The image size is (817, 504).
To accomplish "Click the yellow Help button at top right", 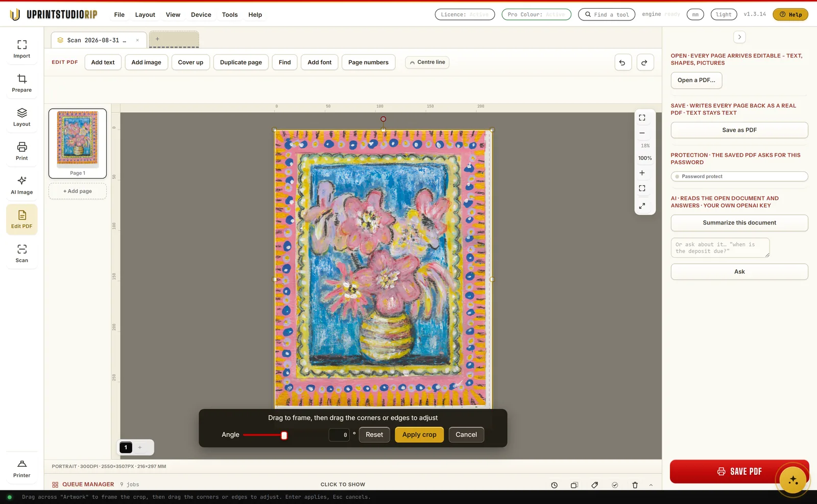I will [790, 15].
